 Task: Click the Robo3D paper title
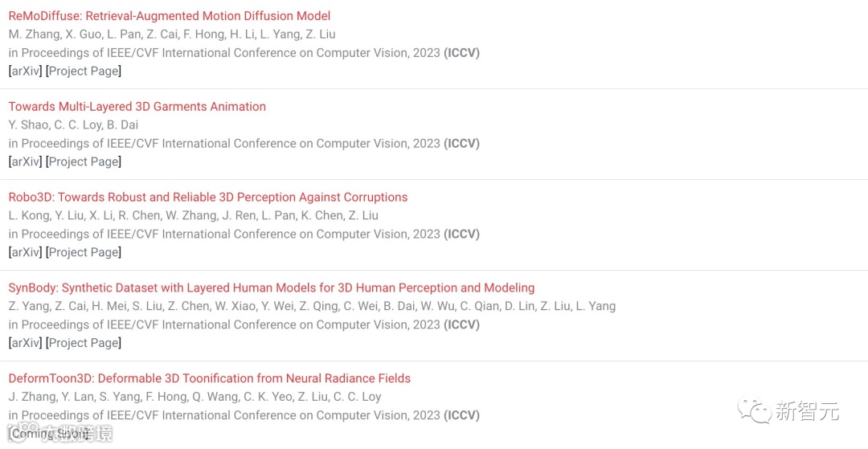click(207, 197)
